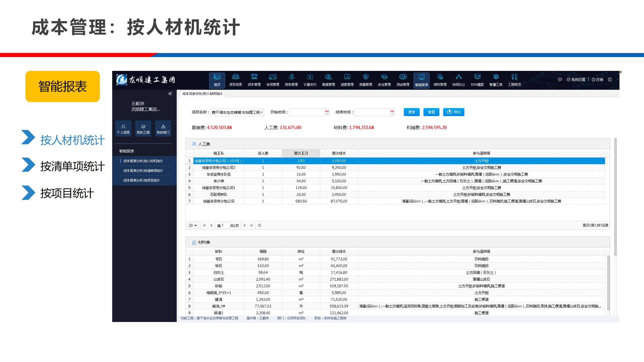This screenshot has width=644, height=362.
Task: Open 成本管理 module icon
Action: (x=254, y=80)
